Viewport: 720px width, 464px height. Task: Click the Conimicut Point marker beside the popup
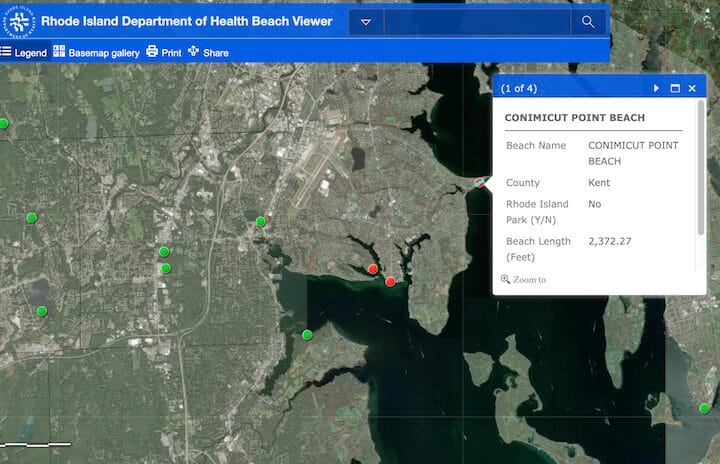point(481,183)
